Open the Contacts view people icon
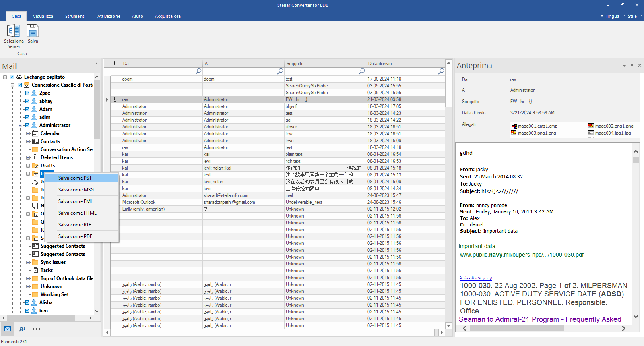 (22, 329)
